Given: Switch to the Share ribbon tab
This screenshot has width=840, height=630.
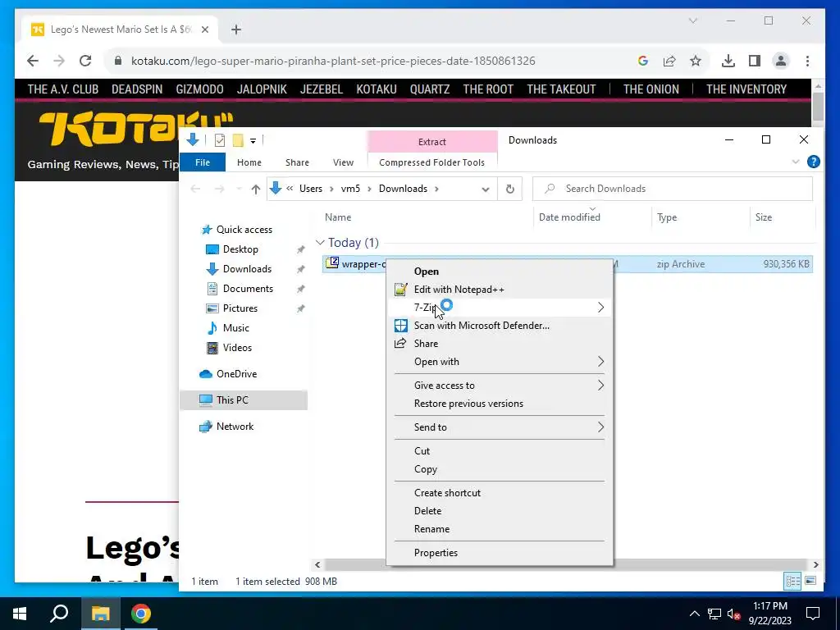Looking at the screenshot, I should [x=297, y=162].
